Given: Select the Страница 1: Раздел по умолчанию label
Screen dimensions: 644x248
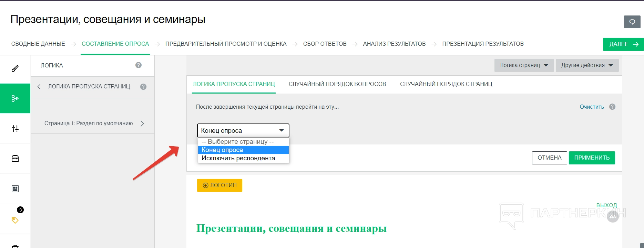Looking at the screenshot, I should click(x=89, y=123).
